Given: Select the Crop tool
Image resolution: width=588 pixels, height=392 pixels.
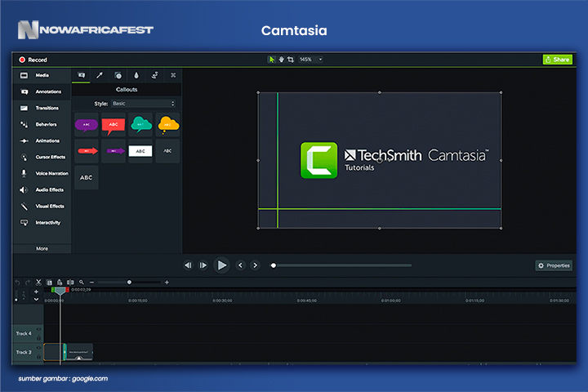Looking at the screenshot, I should pos(291,60).
